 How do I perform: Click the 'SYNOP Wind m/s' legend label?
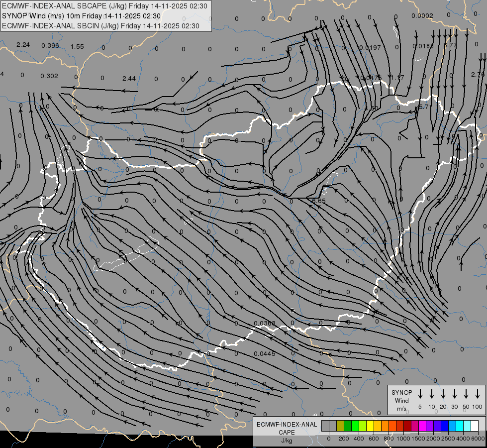pyautogui.click(x=401, y=400)
